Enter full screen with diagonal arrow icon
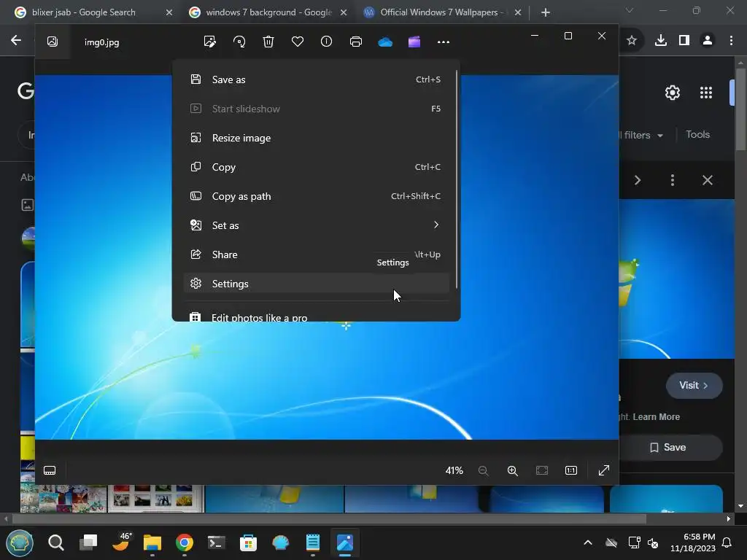 [604, 470]
